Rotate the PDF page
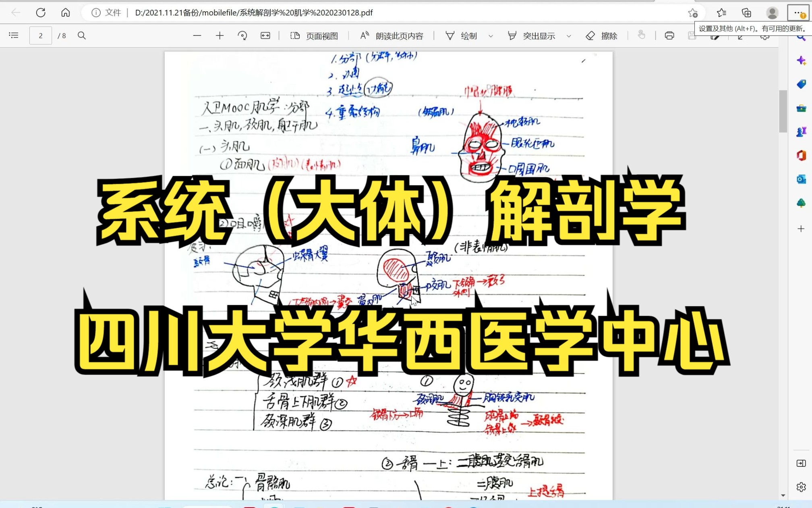The height and width of the screenshot is (508, 812). pos(242,35)
